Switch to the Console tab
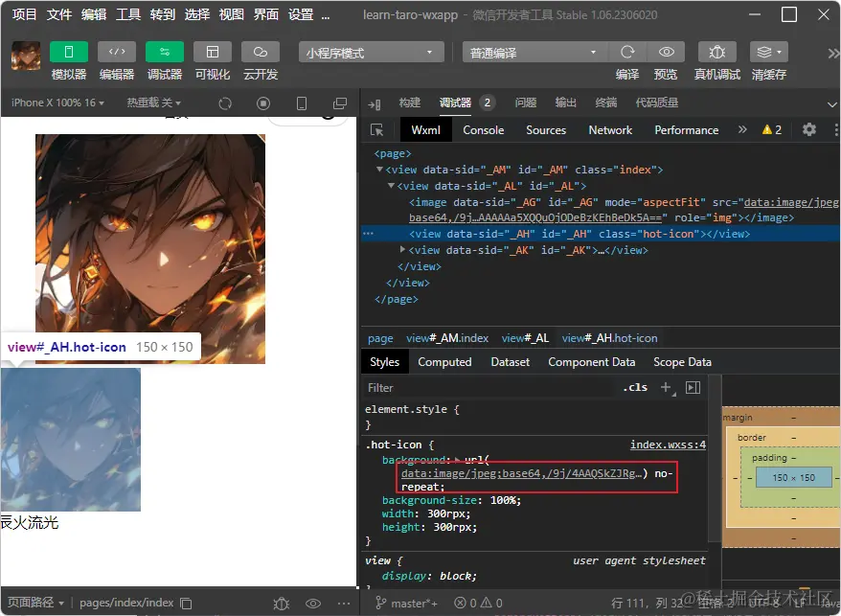The width and height of the screenshot is (841, 616). (x=484, y=129)
